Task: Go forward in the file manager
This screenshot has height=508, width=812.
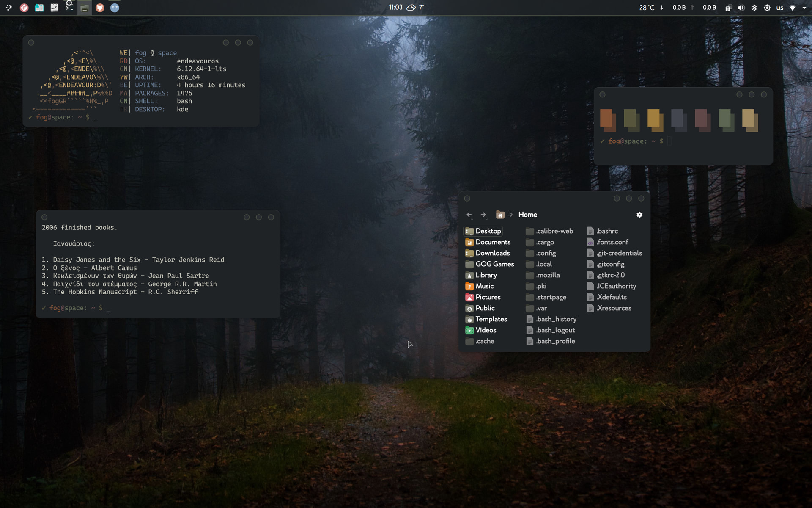Action: tap(483, 215)
